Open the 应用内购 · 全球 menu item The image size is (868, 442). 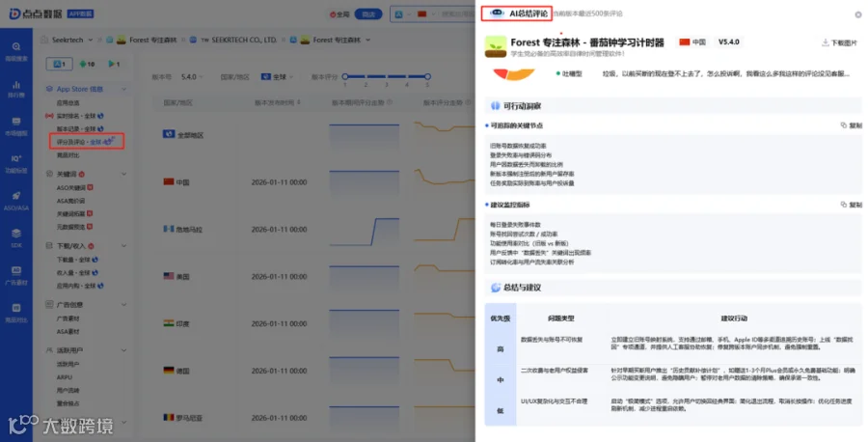(80, 286)
